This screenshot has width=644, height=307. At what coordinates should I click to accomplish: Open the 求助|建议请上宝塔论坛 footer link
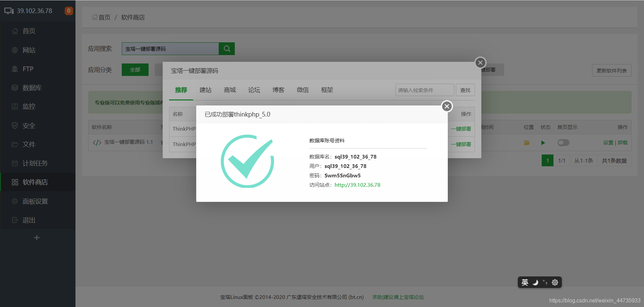(x=398, y=297)
